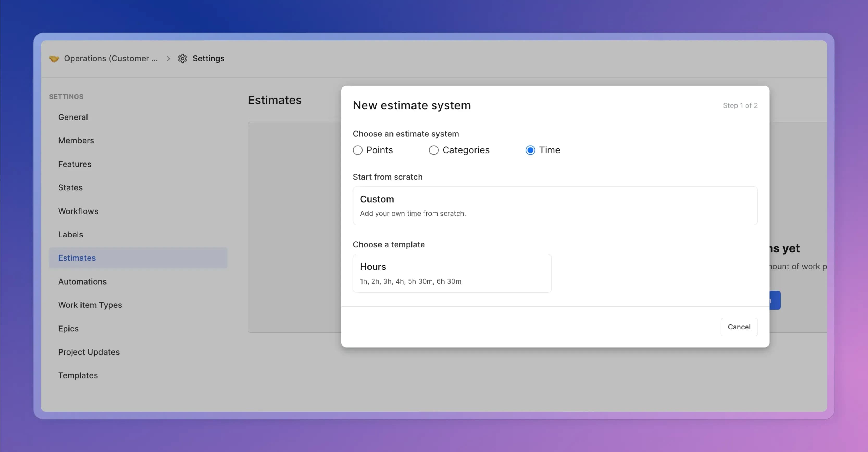Open the Project Updates settings section
The width and height of the screenshot is (868, 452).
click(x=89, y=352)
